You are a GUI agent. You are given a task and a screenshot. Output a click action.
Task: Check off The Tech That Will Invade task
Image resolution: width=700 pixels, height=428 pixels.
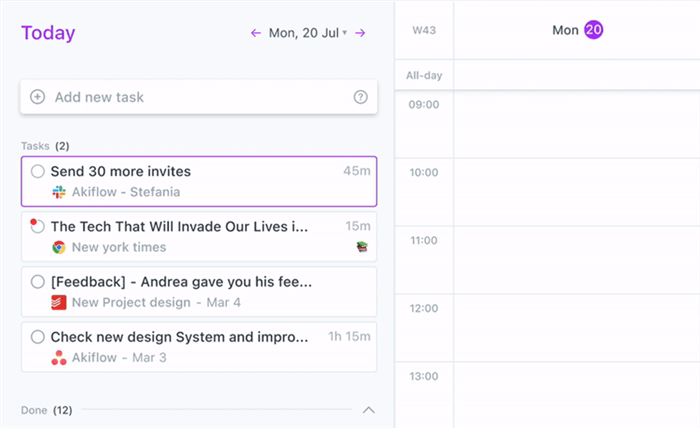point(38,227)
